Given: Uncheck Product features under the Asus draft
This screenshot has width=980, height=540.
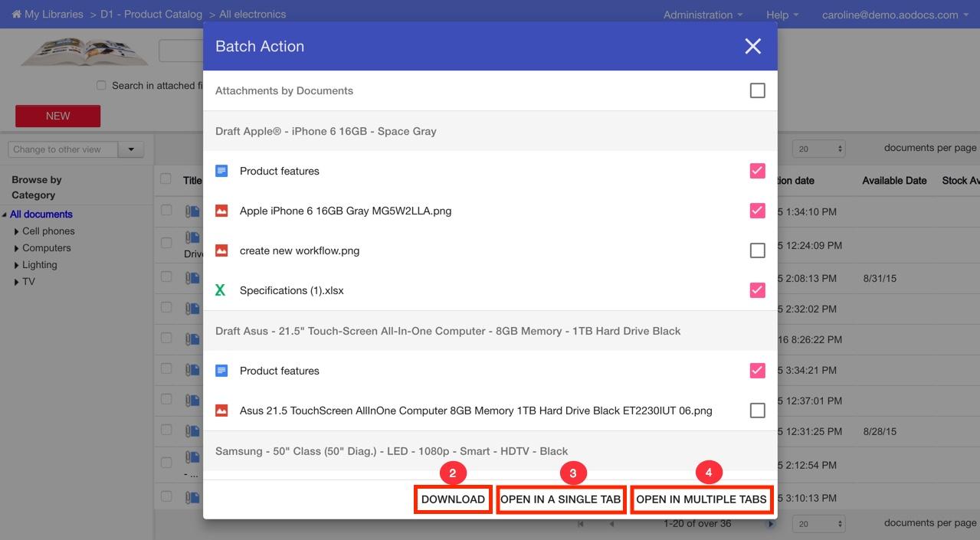Looking at the screenshot, I should coord(757,371).
